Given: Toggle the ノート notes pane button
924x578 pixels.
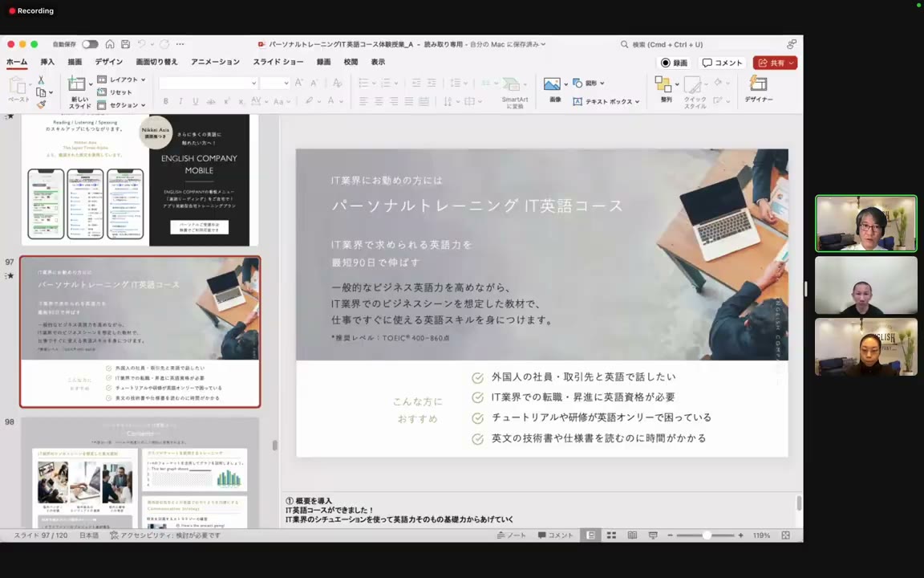Looking at the screenshot, I should pyautogui.click(x=512, y=535).
